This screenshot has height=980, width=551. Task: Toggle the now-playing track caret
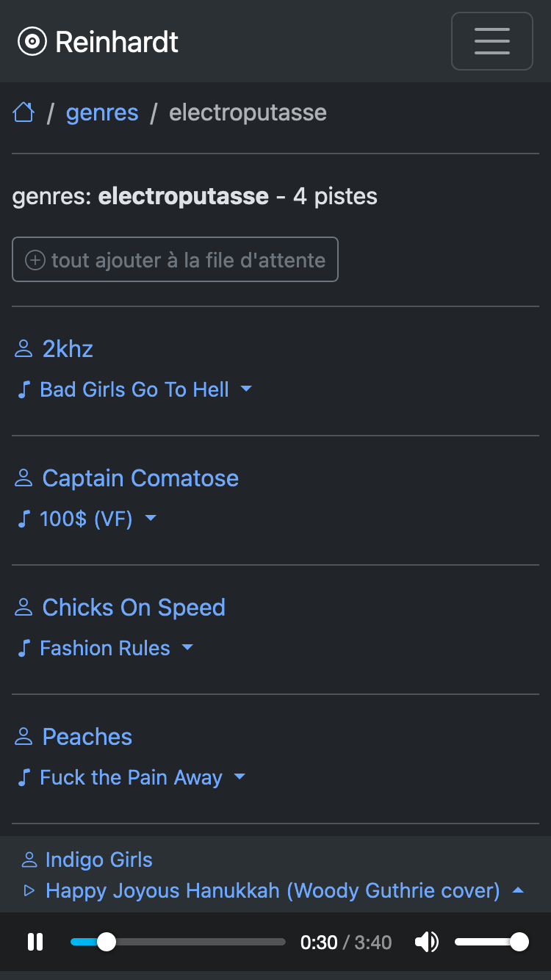[x=518, y=890]
